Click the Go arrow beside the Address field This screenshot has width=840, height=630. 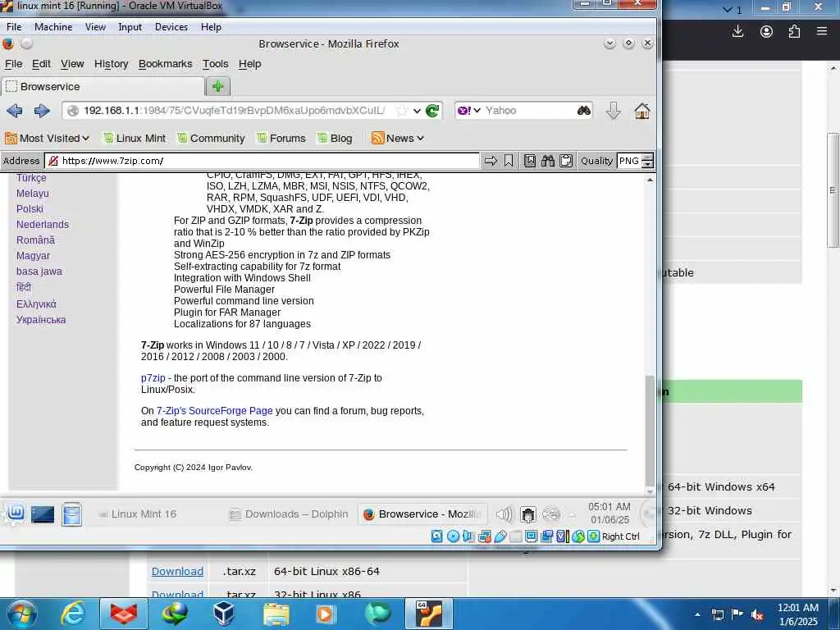coord(491,161)
